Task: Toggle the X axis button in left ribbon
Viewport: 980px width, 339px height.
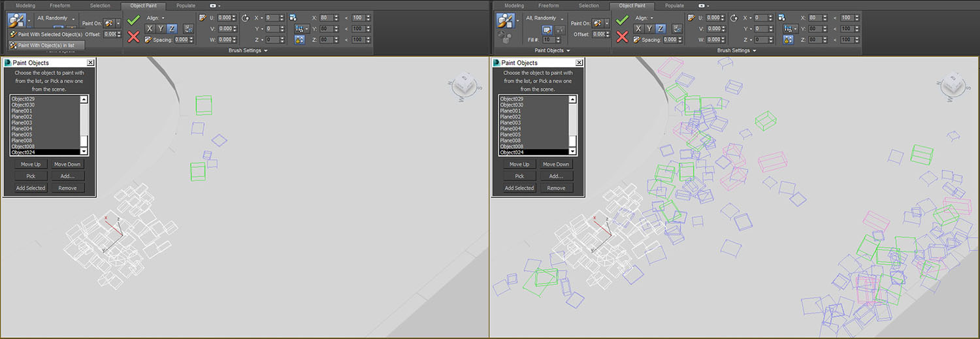Action: coord(150,29)
